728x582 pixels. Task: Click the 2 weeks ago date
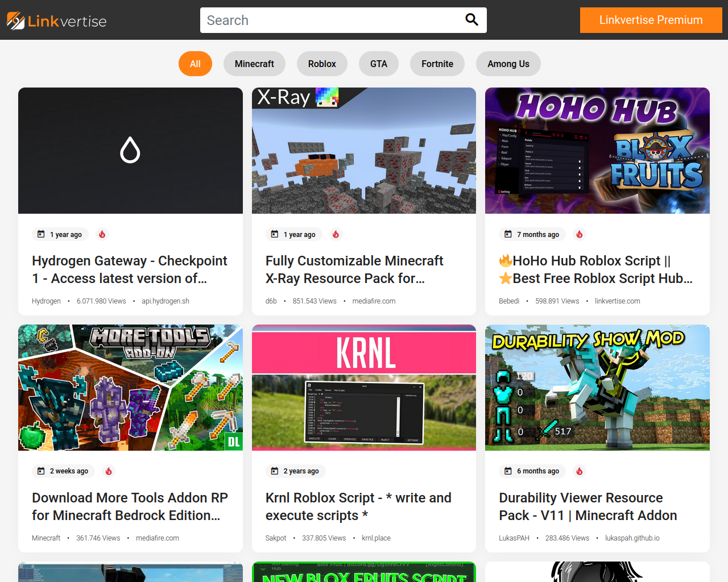(x=69, y=471)
